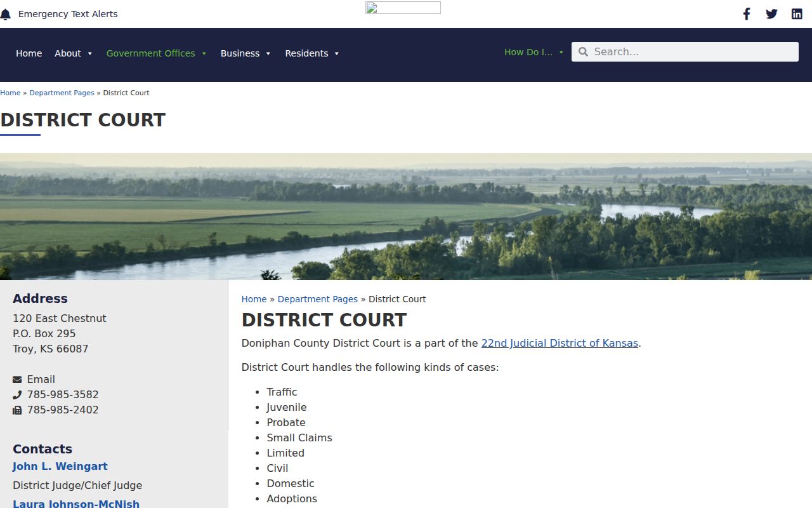Open the Residents menu item

click(x=306, y=53)
